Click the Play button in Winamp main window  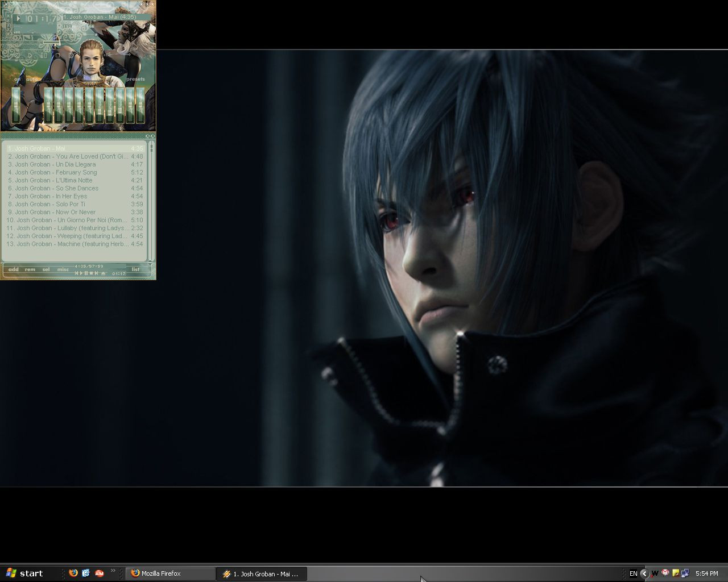coord(30,55)
